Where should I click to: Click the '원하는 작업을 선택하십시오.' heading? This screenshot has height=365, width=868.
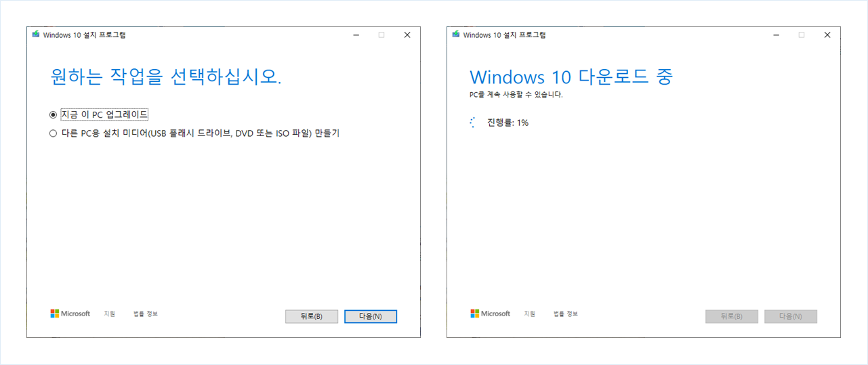tap(166, 76)
